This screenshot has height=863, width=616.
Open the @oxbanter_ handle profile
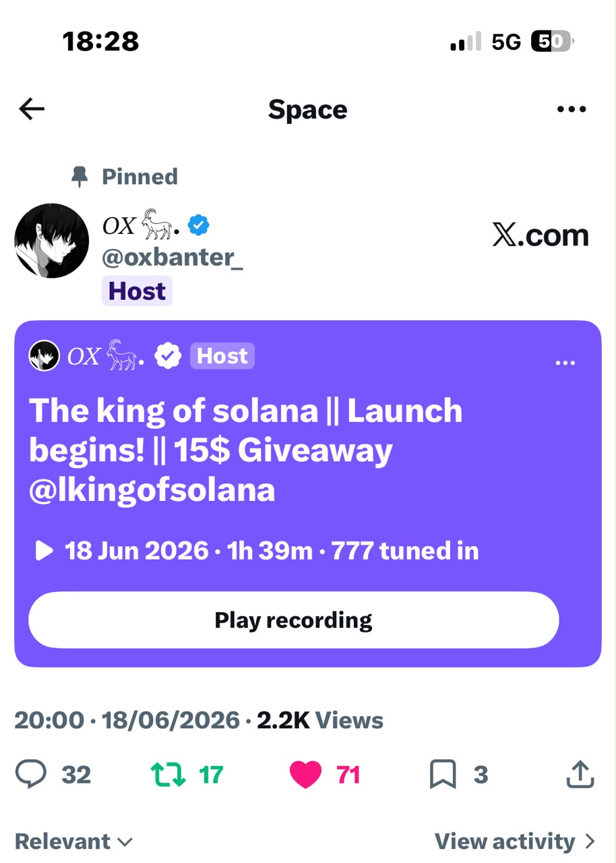point(173,257)
